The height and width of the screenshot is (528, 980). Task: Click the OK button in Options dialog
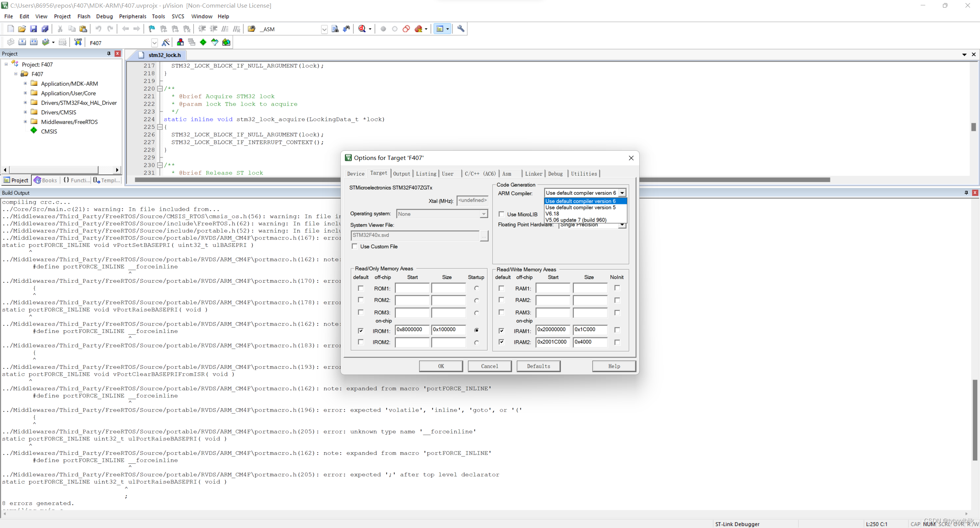click(x=441, y=366)
